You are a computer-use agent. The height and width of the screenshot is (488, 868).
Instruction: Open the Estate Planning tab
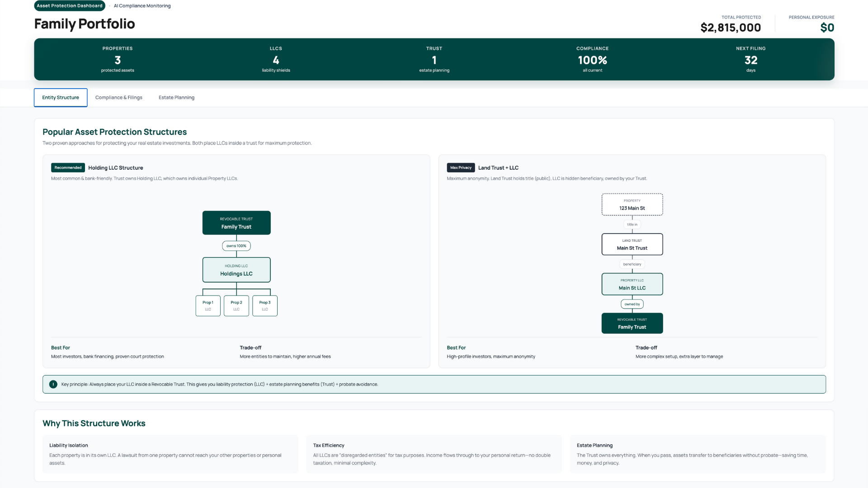pos(176,98)
